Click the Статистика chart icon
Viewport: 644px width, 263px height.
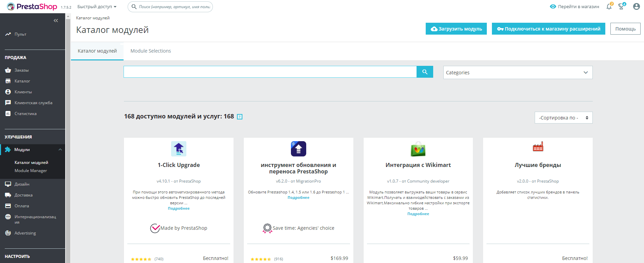8,114
